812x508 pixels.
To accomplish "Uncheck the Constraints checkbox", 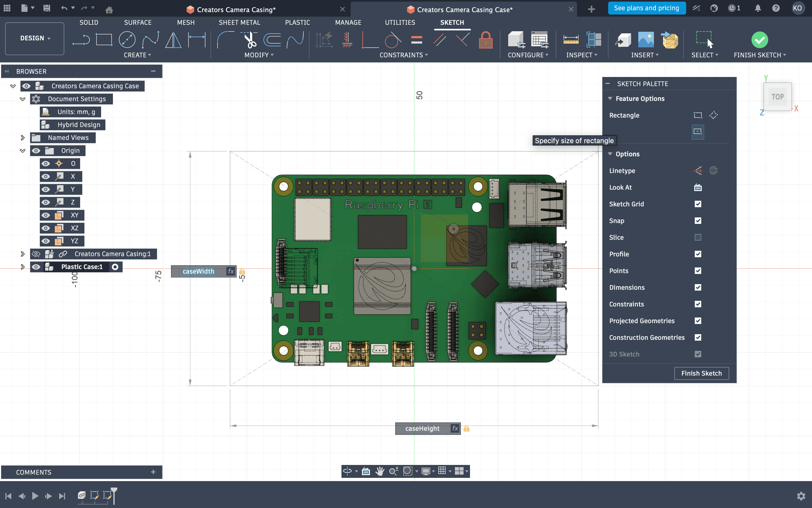I will (x=698, y=304).
